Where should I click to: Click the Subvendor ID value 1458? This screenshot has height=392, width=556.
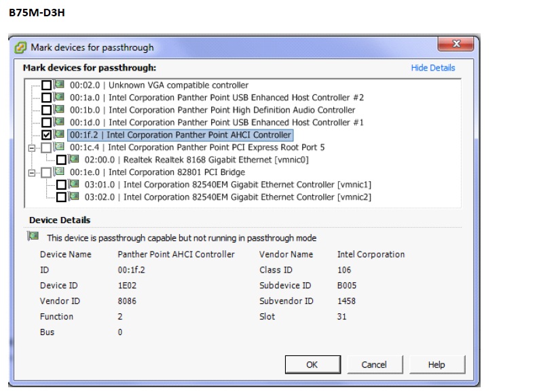click(346, 301)
